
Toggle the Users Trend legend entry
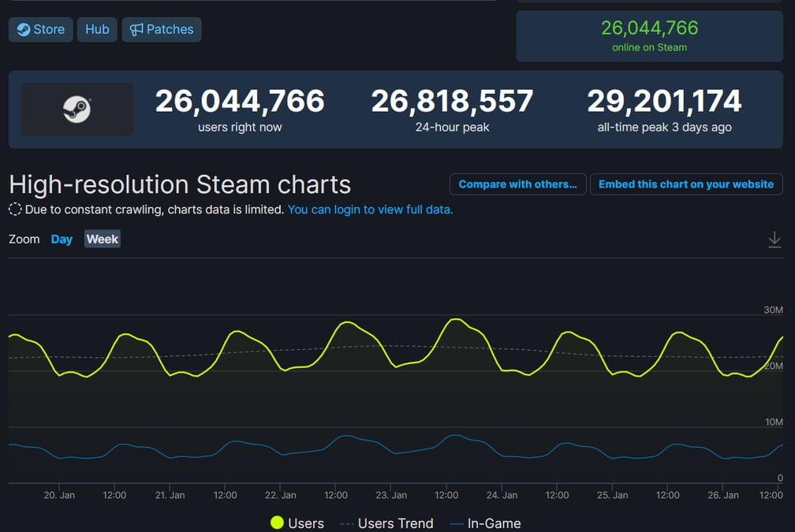[386, 523]
